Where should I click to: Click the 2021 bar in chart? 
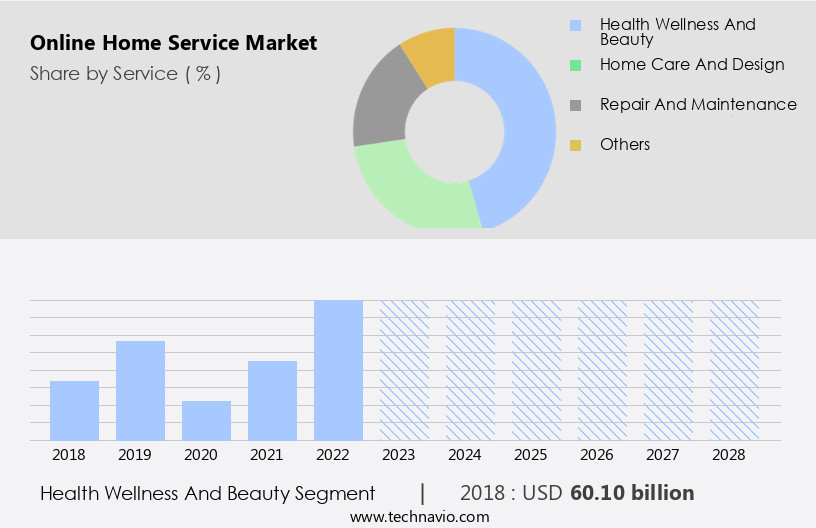click(272, 400)
